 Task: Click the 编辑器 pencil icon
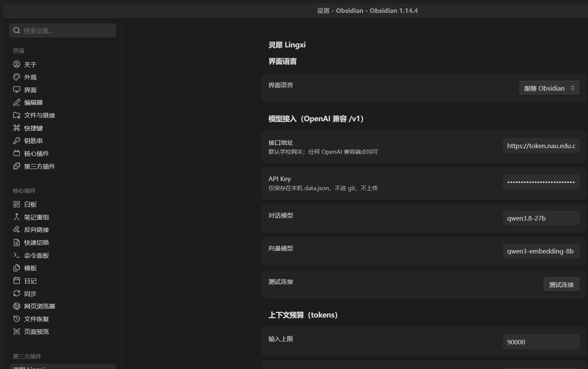(17, 102)
